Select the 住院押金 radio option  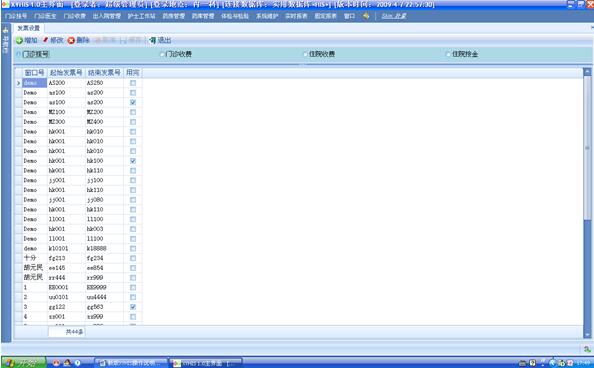click(449, 54)
